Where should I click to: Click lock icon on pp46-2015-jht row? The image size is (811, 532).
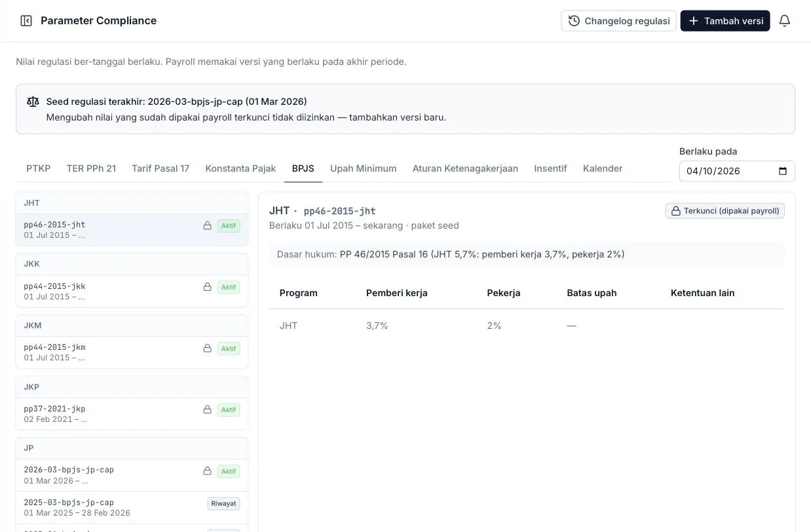click(207, 225)
